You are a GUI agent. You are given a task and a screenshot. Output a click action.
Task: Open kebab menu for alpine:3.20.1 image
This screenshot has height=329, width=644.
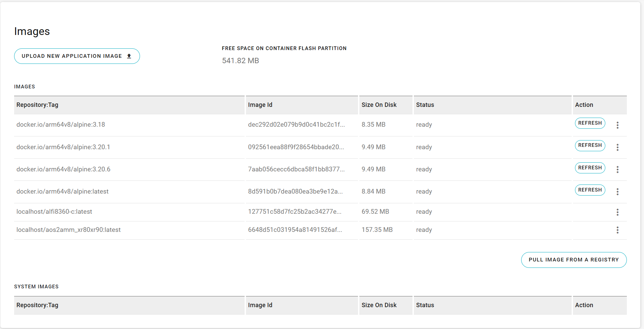617,147
